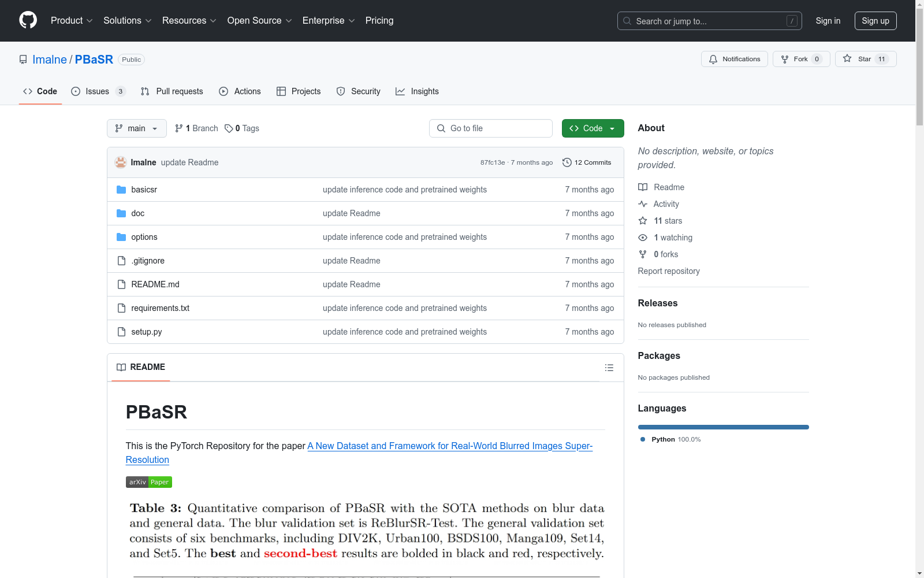This screenshot has width=924, height=578.
Task: Open the Pricing link
Action: (x=379, y=20)
